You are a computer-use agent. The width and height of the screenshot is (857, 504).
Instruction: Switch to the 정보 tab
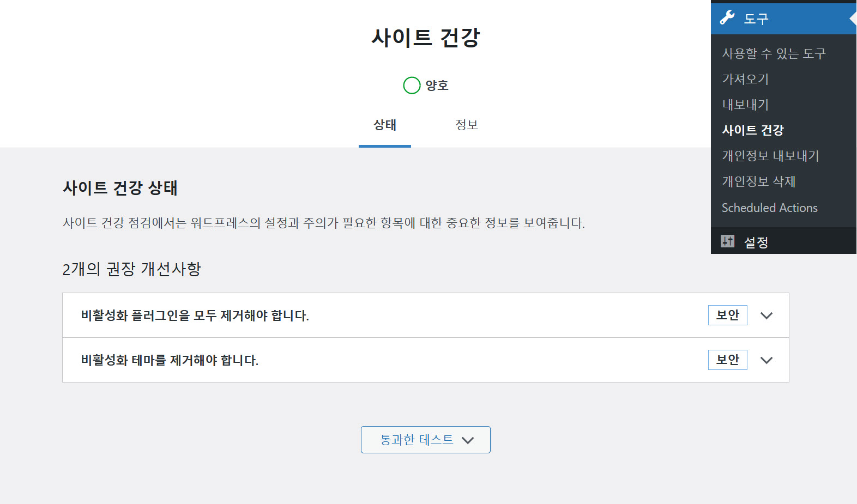(x=467, y=124)
